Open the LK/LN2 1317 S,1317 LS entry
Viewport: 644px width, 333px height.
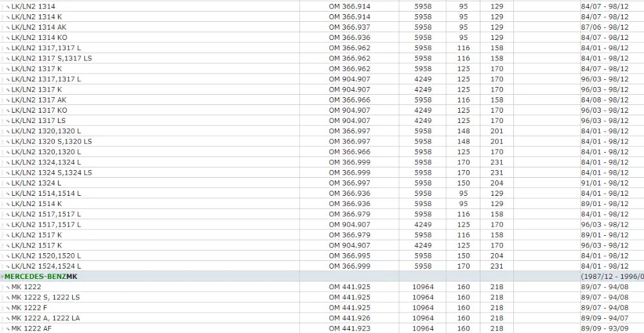point(52,59)
